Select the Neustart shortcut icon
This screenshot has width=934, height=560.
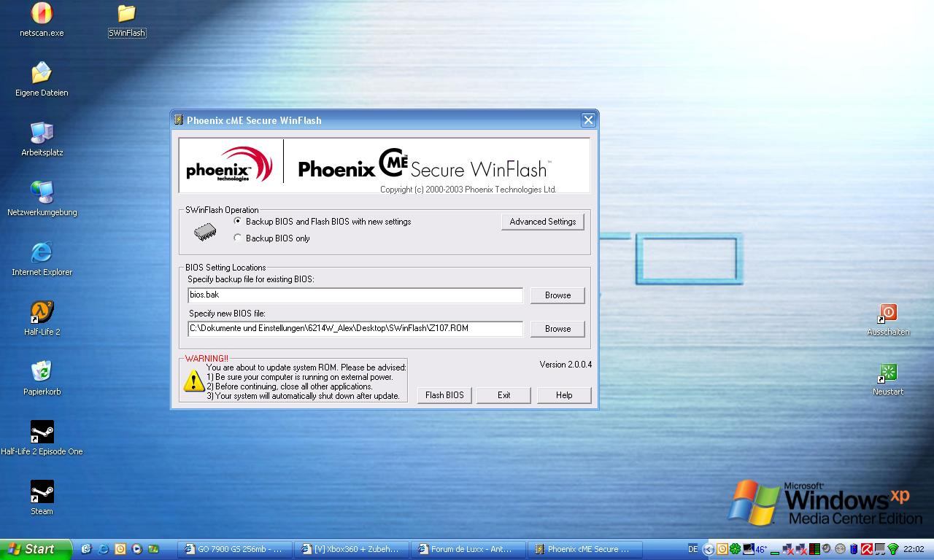tap(888, 379)
